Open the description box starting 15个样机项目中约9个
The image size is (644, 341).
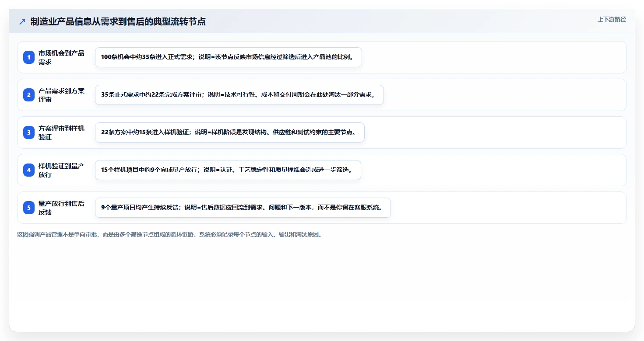[x=228, y=170]
